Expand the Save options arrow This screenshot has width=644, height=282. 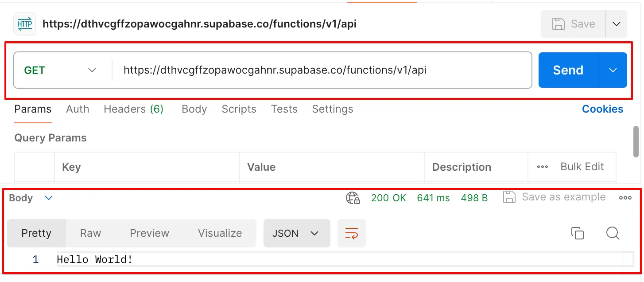click(x=617, y=24)
